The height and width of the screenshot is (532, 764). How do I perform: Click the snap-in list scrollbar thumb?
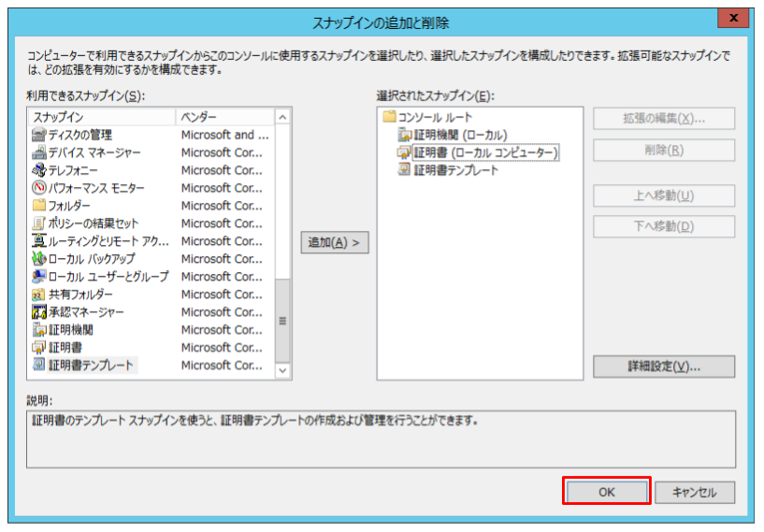click(x=282, y=321)
